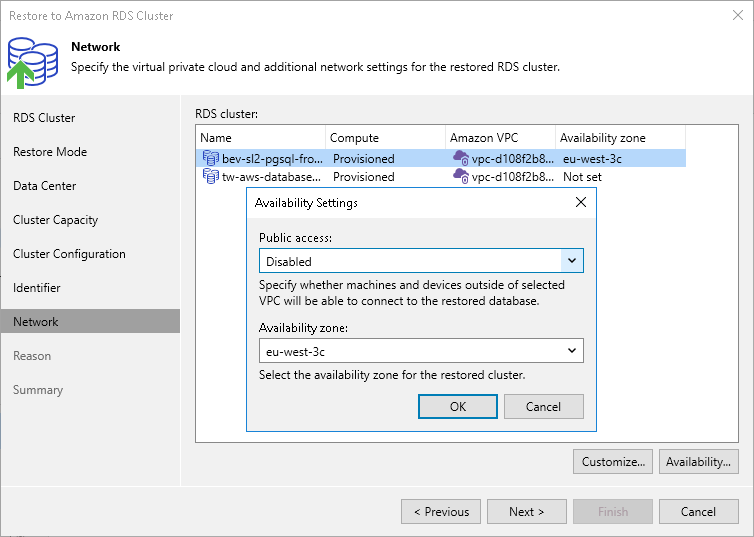Click database icon of tw-aws-database row
Image resolution: width=754 pixels, height=537 pixels.
pyautogui.click(x=210, y=176)
